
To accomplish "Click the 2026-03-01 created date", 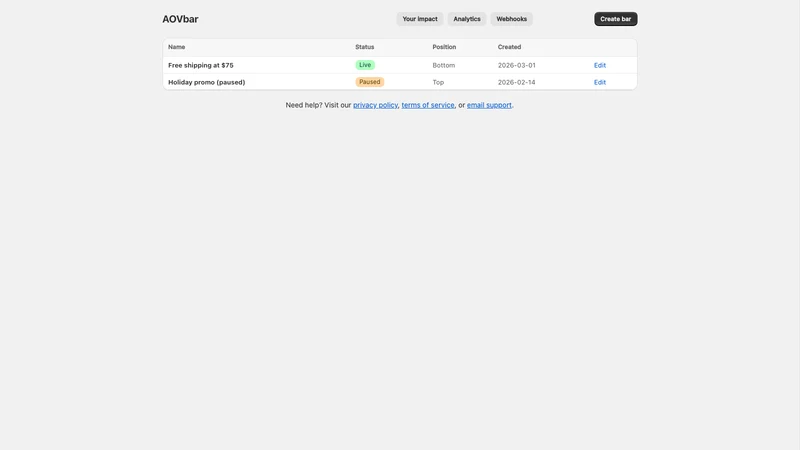I will click(516, 65).
